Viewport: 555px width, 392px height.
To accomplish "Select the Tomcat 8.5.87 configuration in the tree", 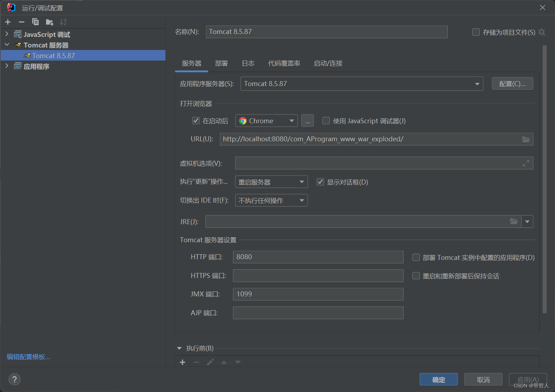I will pos(83,56).
